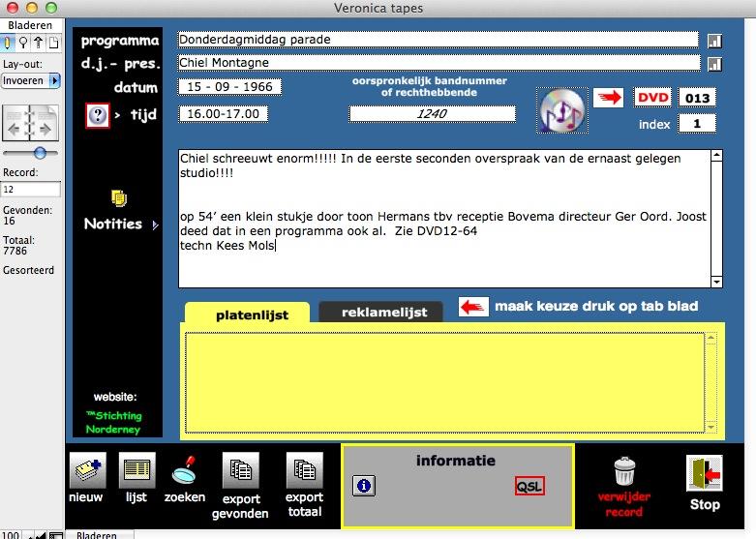
Task: Click the verwijder record trash icon
Action: 624,472
